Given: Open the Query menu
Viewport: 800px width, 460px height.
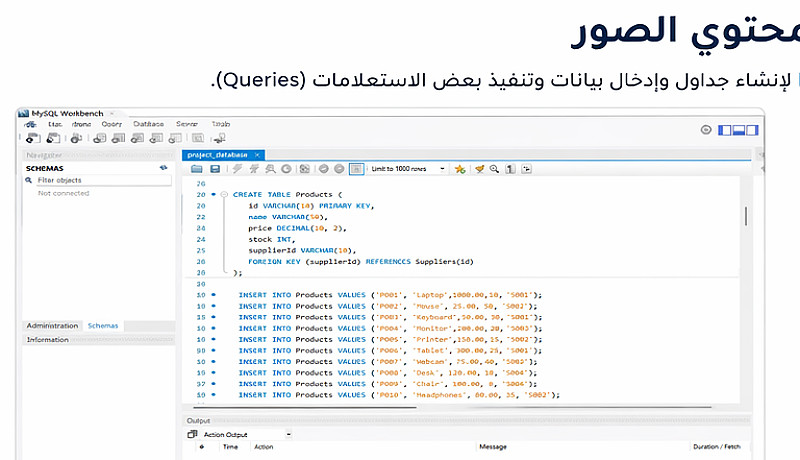Looking at the screenshot, I should point(111,124).
